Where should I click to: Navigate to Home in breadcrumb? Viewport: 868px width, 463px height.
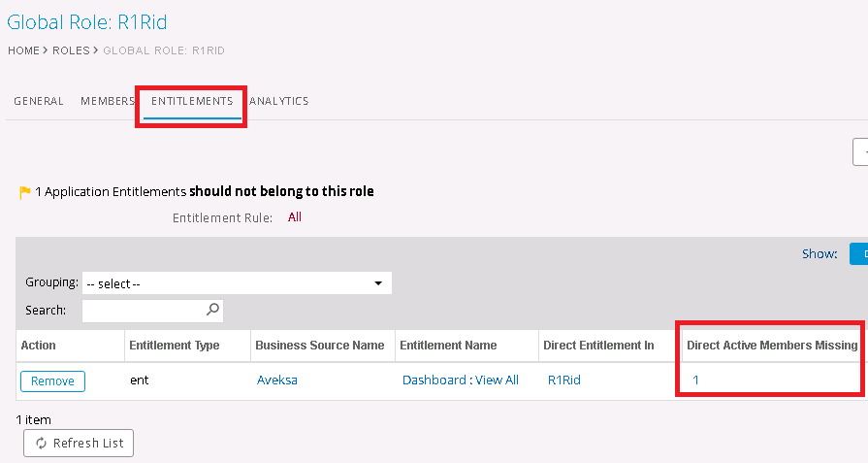point(23,50)
